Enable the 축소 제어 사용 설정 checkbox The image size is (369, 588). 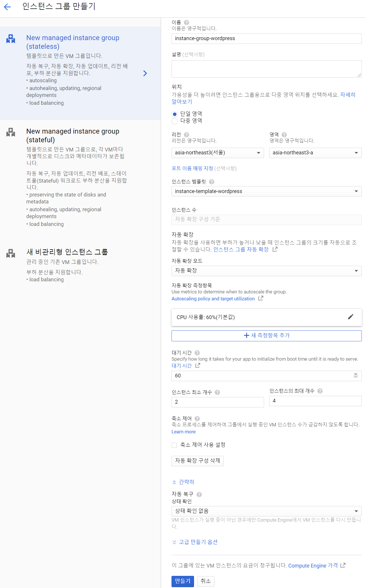click(174, 445)
